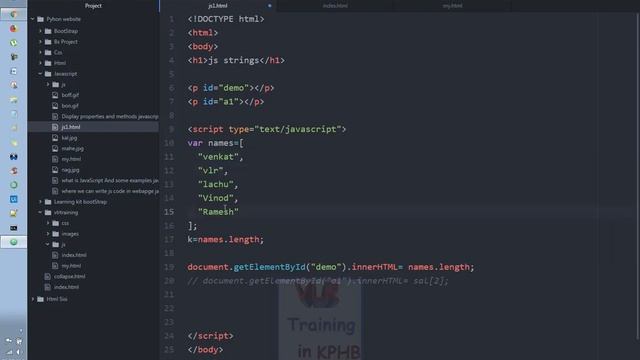
Task: Click the script type="text/javascript" tag
Action: click(x=267, y=129)
